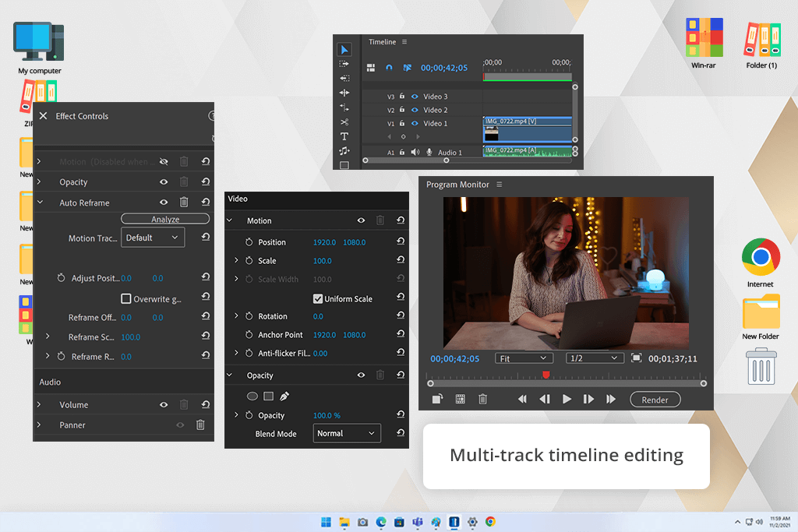Hide Video 3 track with eye icon
The width and height of the screenshot is (798, 532).
coord(415,96)
